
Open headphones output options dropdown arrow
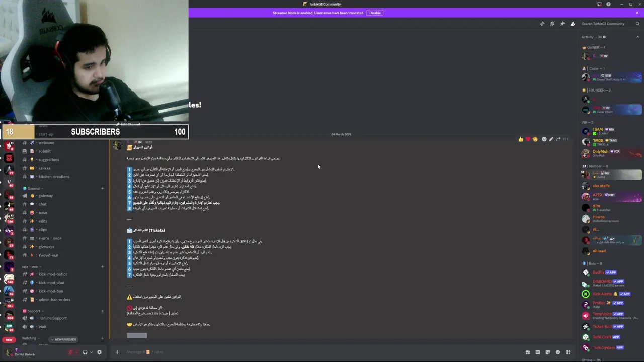click(91, 352)
